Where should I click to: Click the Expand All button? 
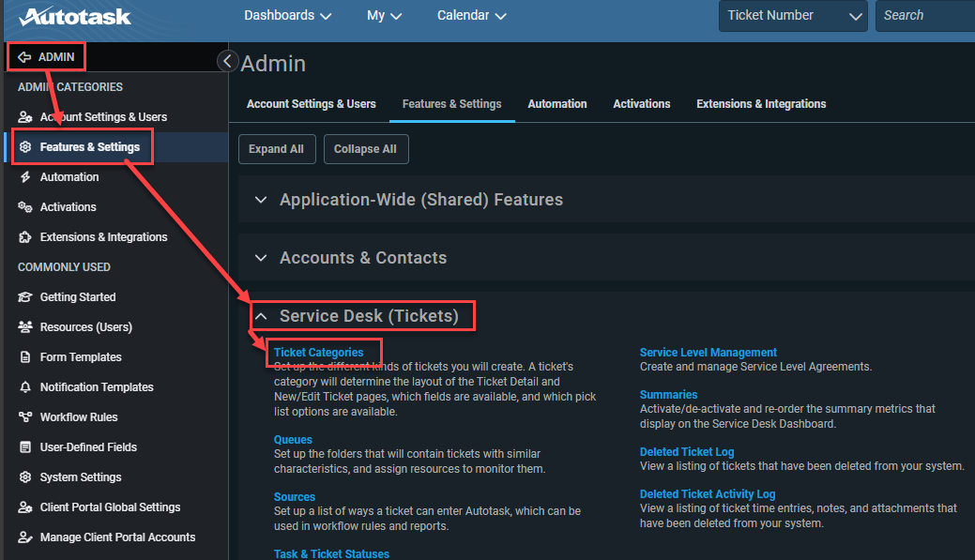tap(277, 149)
